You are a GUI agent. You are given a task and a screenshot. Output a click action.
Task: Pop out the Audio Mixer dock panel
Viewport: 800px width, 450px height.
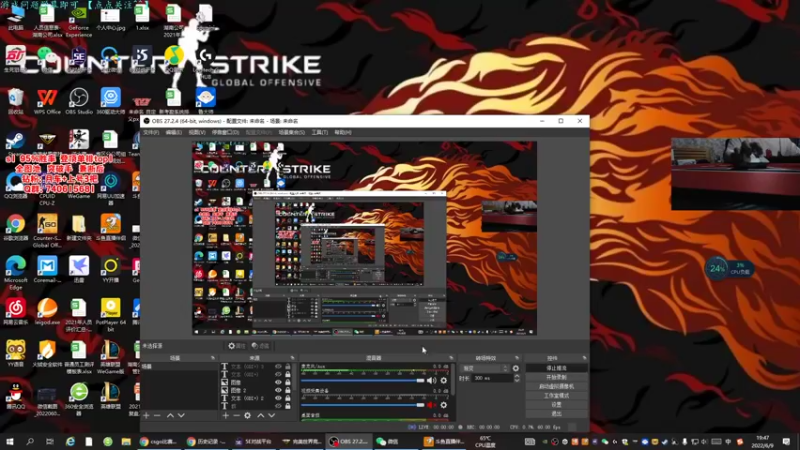click(451, 358)
